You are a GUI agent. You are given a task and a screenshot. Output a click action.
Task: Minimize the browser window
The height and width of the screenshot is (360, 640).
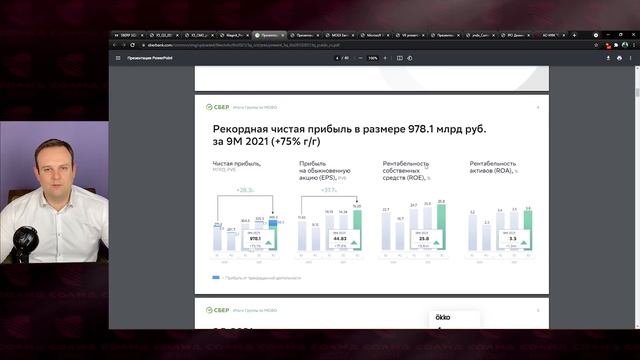coord(608,35)
